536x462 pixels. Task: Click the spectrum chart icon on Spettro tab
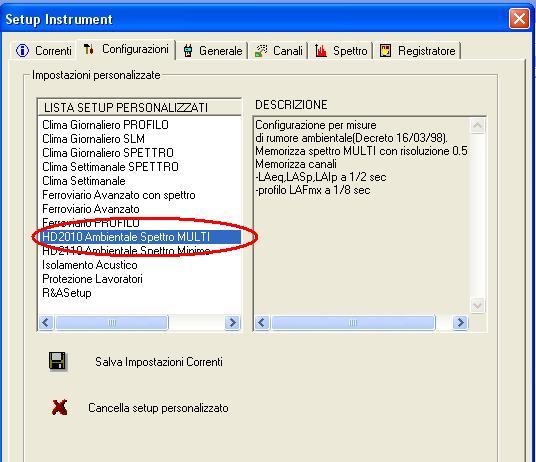click(x=321, y=51)
